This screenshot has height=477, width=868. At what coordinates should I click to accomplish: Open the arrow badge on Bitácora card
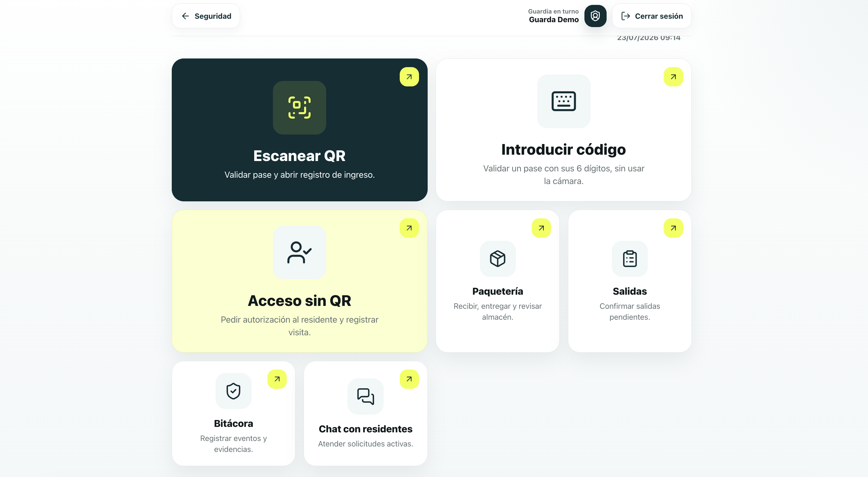tap(277, 379)
